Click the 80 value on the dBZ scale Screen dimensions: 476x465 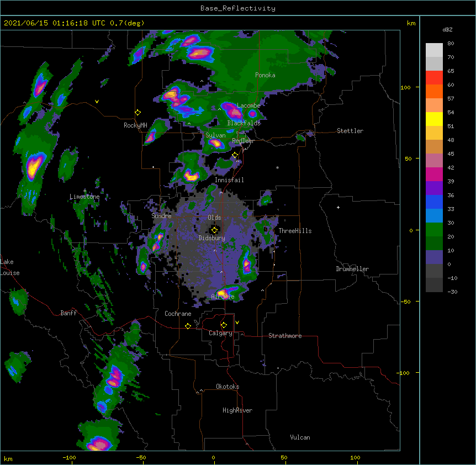pyautogui.click(x=451, y=44)
